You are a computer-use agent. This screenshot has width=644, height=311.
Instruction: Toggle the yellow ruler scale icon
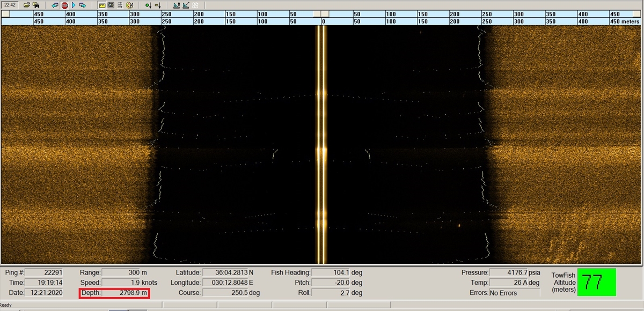[102, 5]
